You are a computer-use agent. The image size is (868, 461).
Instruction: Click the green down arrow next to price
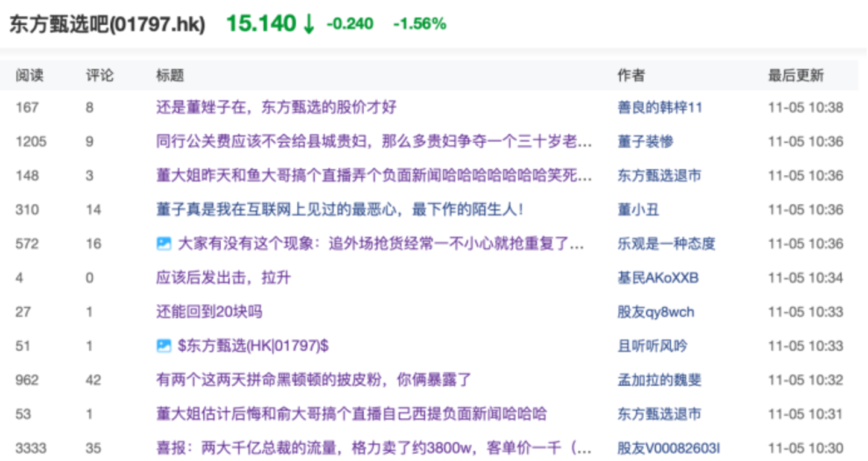pos(309,24)
